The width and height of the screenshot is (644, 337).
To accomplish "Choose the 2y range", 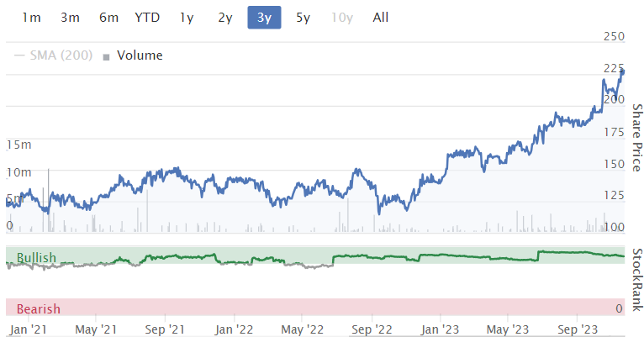I will coord(225,18).
